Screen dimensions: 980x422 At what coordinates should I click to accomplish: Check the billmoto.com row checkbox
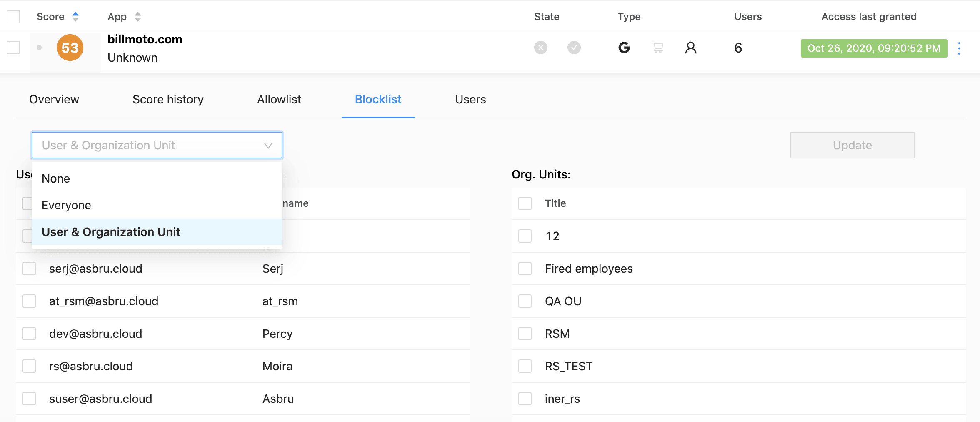[x=13, y=48]
